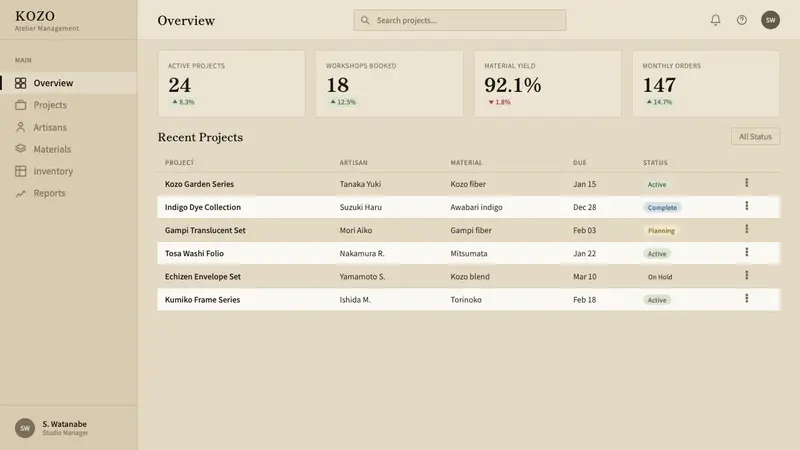
Task: Click the Active Projects card
Action: coord(231,84)
